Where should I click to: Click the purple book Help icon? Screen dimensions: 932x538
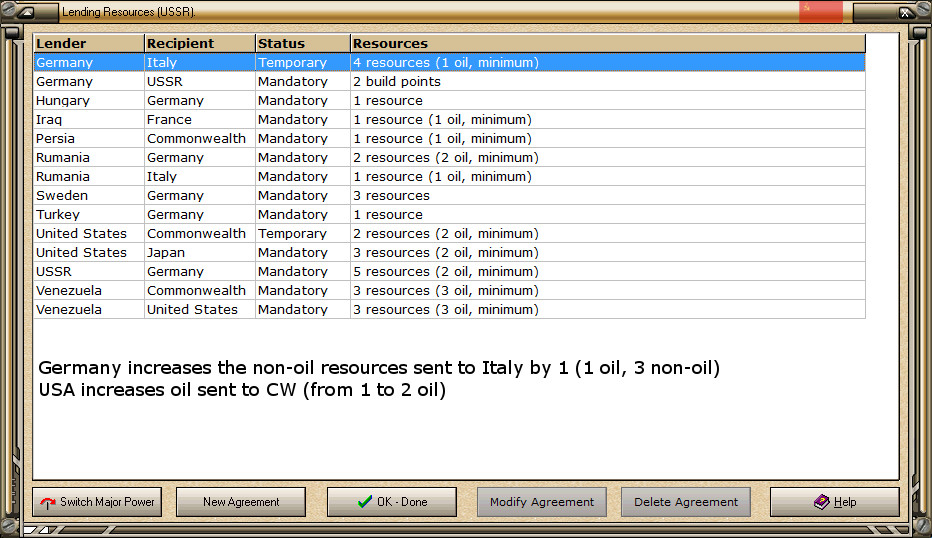[x=821, y=502]
